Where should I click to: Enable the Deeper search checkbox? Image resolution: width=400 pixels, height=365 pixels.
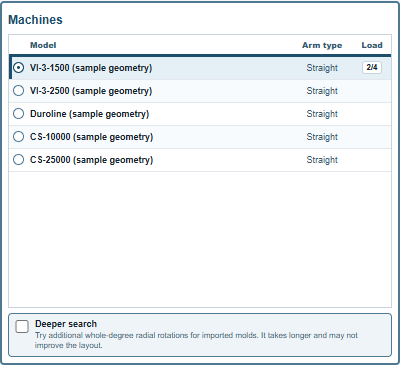point(22,326)
